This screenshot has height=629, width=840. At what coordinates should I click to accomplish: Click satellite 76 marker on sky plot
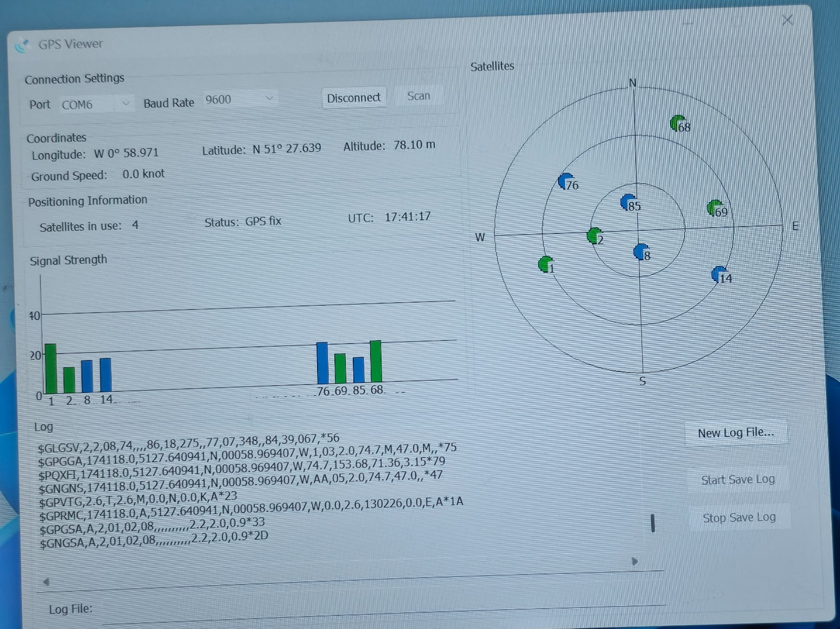566,182
